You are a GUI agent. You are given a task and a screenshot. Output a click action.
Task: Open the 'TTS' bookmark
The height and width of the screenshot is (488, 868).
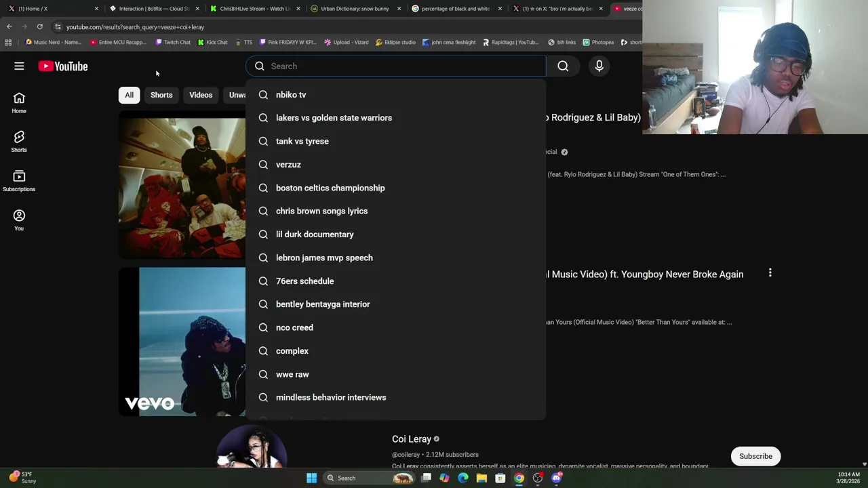click(x=243, y=42)
